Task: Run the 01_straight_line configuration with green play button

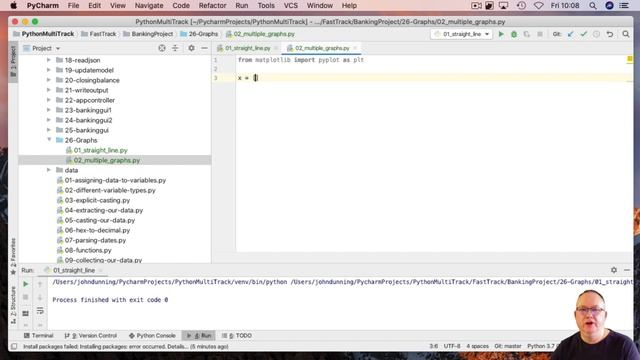Action: tap(501, 34)
